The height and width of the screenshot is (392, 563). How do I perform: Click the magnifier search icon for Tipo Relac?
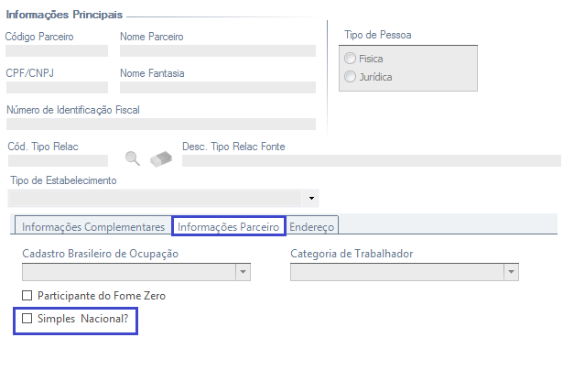pyautogui.click(x=133, y=158)
